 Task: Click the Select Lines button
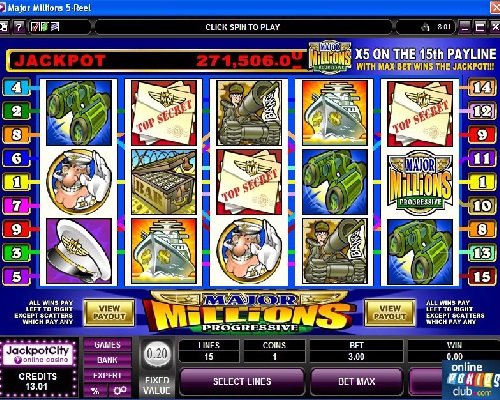(242, 382)
